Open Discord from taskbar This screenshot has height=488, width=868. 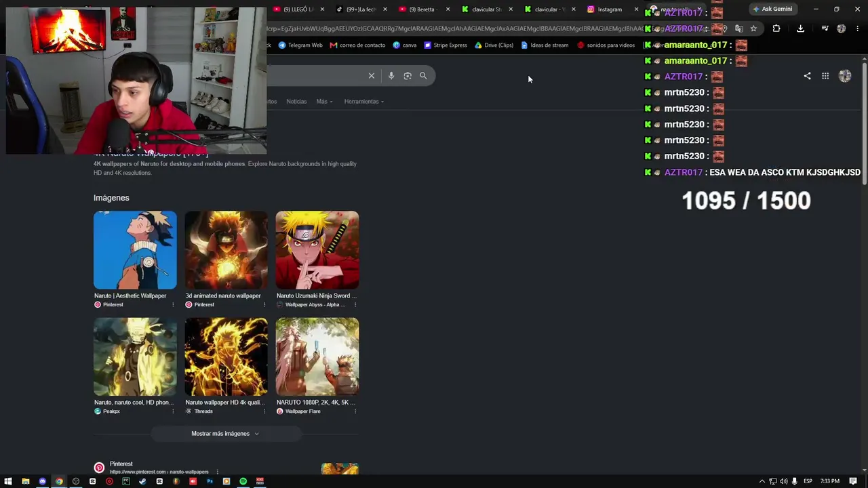42,481
